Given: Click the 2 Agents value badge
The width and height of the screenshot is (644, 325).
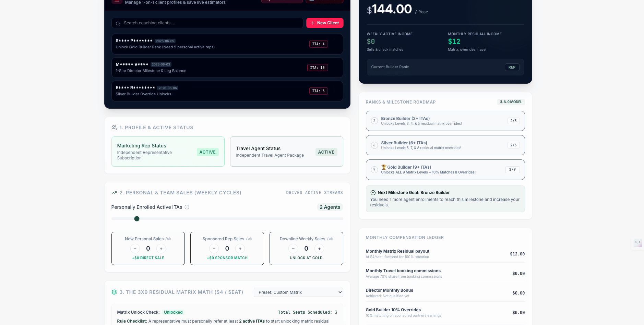Looking at the screenshot, I should (x=330, y=207).
